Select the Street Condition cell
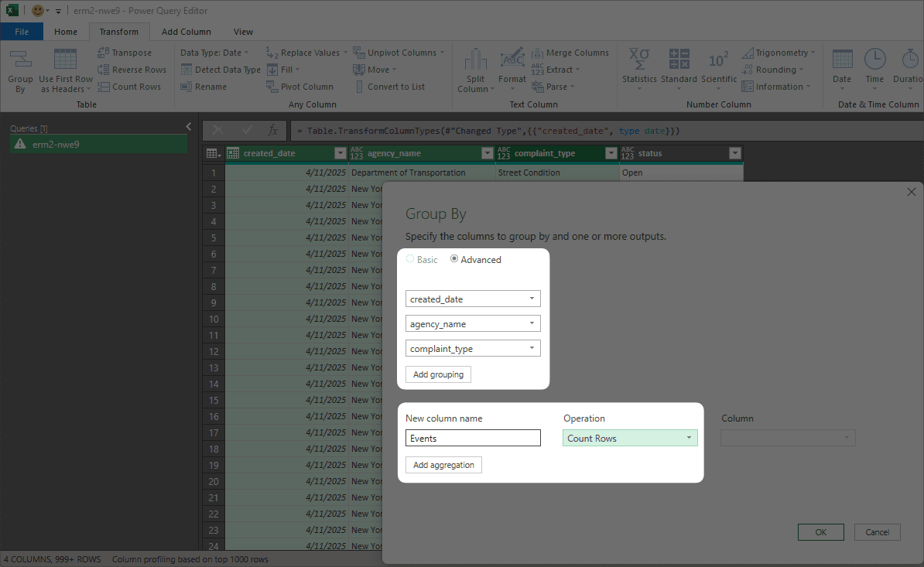Image resolution: width=924 pixels, height=567 pixels. (x=557, y=172)
